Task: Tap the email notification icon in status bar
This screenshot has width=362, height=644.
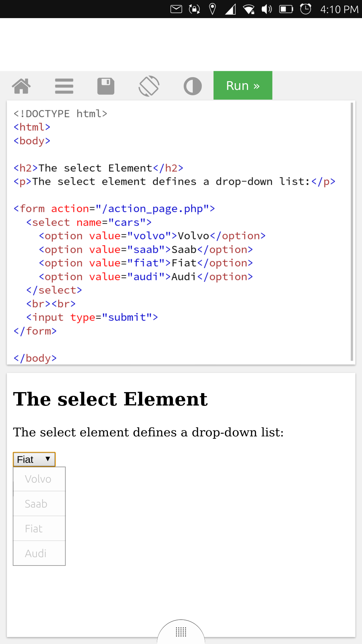Action: click(176, 9)
